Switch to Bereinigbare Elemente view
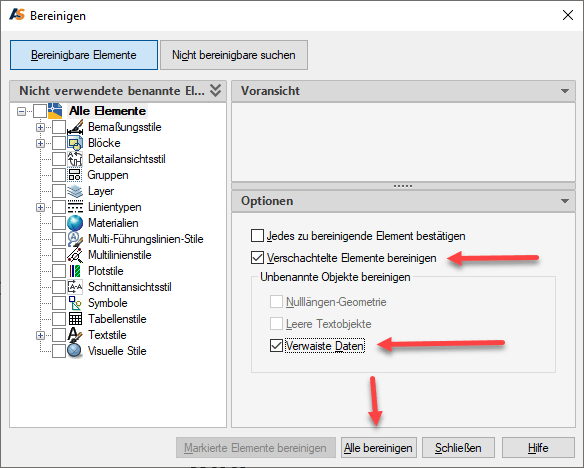 pos(84,55)
